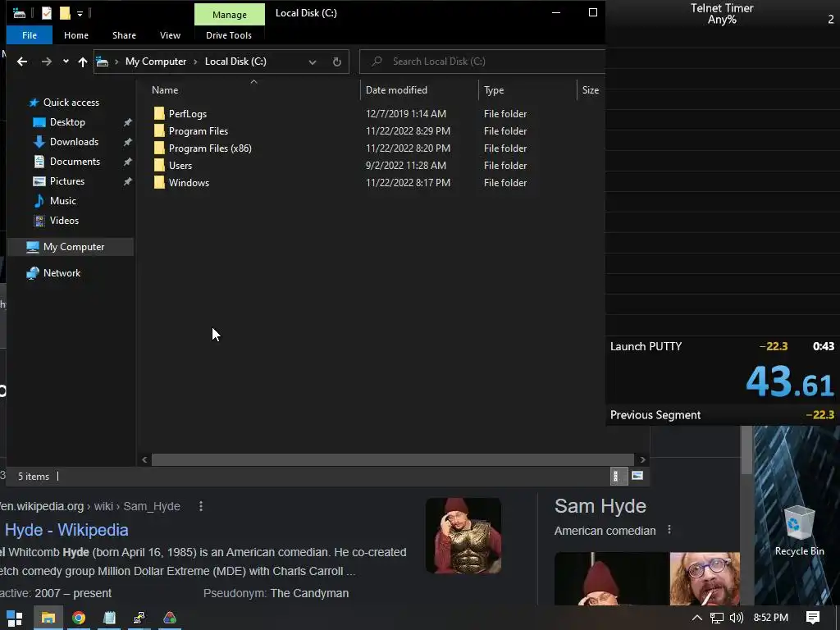Switch to the View ribbon tab
840x630 pixels.
click(170, 35)
